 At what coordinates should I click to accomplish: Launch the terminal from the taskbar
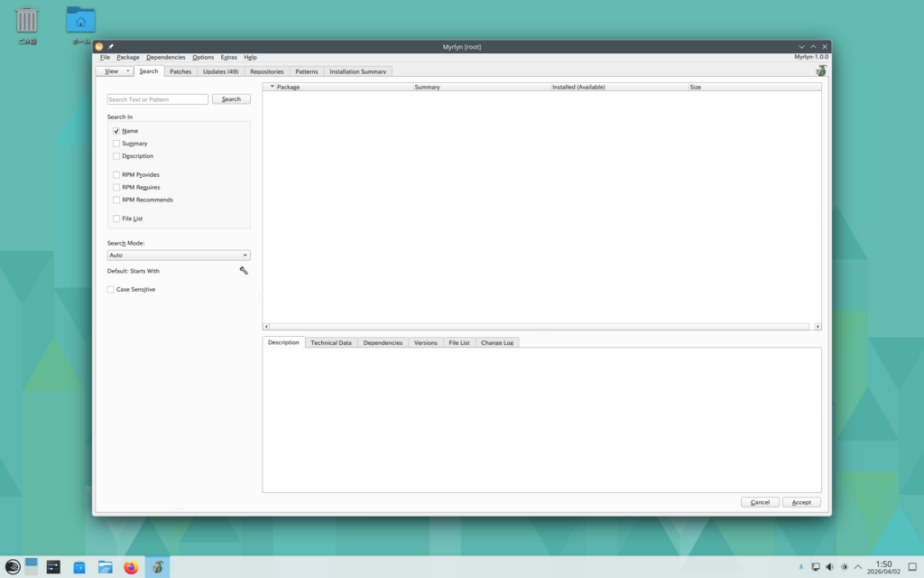(x=54, y=567)
